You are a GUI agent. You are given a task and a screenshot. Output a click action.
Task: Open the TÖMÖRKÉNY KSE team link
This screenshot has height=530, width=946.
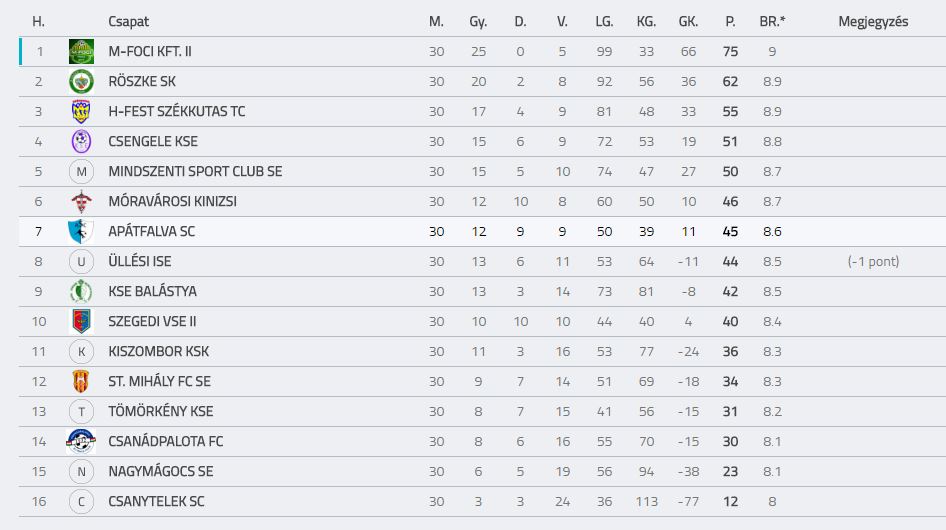(x=161, y=412)
